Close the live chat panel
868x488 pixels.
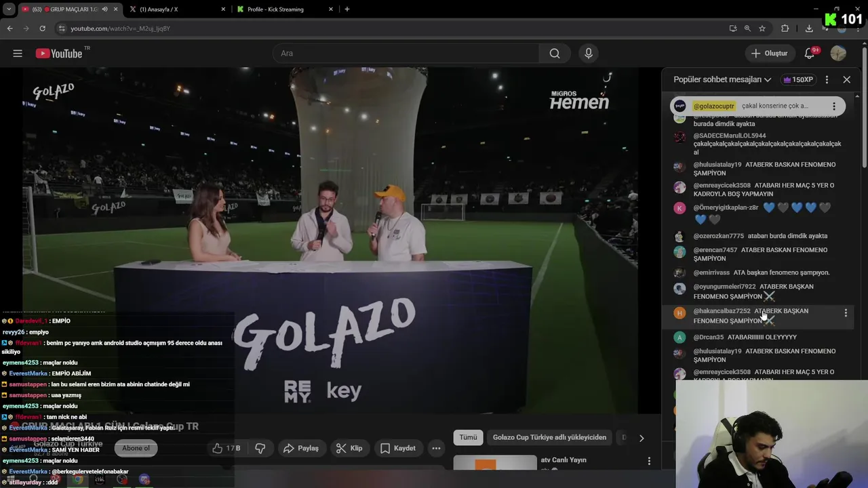pyautogui.click(x=846, y=79)
